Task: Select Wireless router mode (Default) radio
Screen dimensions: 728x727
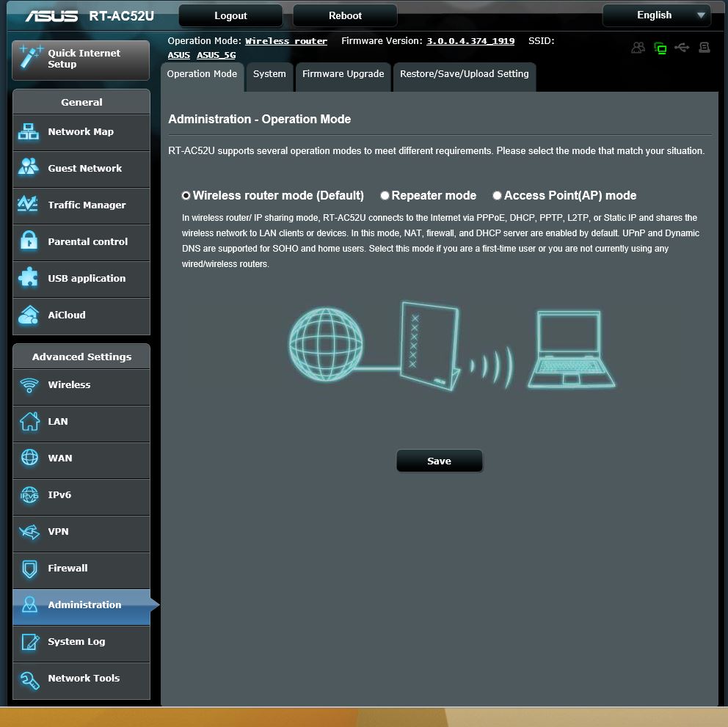Action: pyautogui.click(x=186, y=195)
